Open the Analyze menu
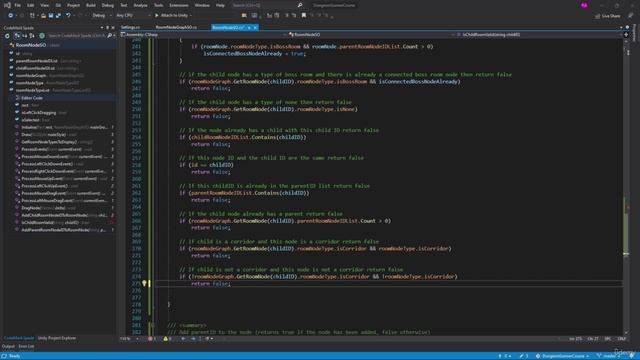 (x=140, y=5)
